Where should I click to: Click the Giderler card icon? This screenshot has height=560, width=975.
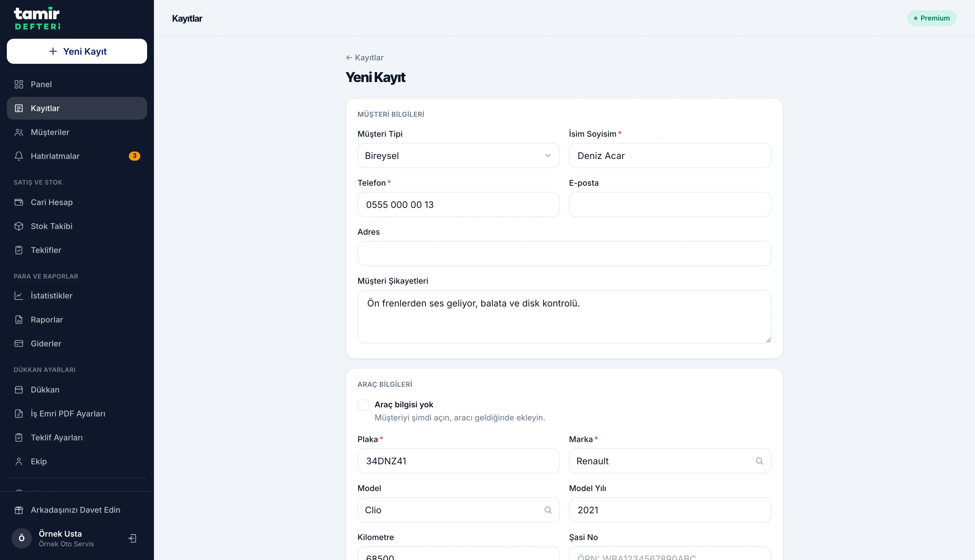19,344
